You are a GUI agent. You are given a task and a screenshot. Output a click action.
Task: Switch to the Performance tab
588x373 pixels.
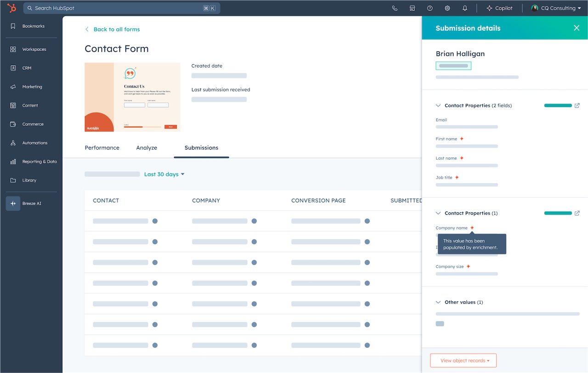pyautogui.click(x=102, y=147)
